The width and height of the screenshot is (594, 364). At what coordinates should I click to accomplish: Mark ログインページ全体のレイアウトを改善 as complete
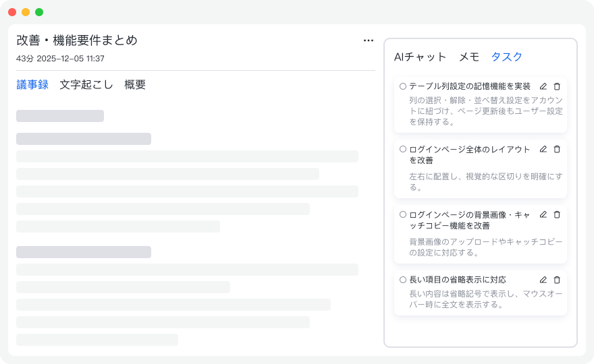[403, 149]
